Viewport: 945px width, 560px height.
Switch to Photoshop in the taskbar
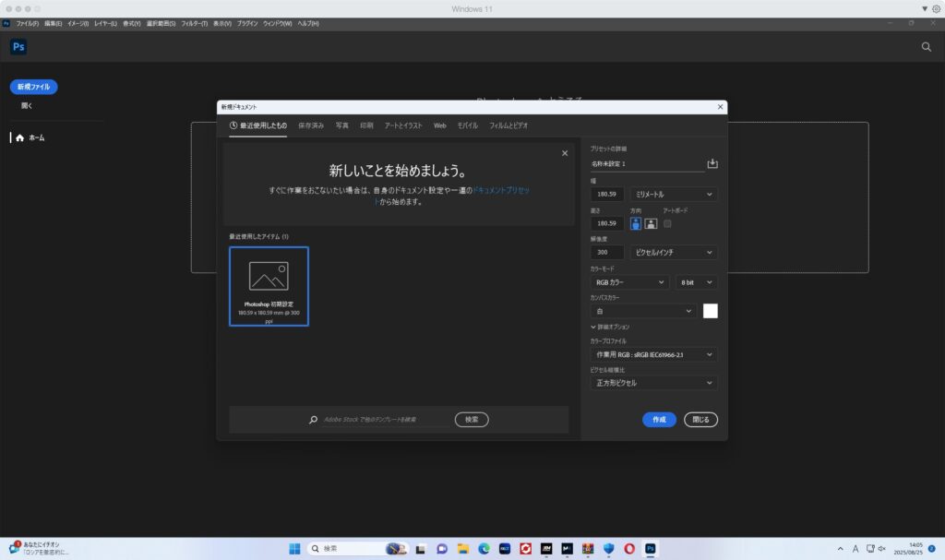click(x=651, y=549)
